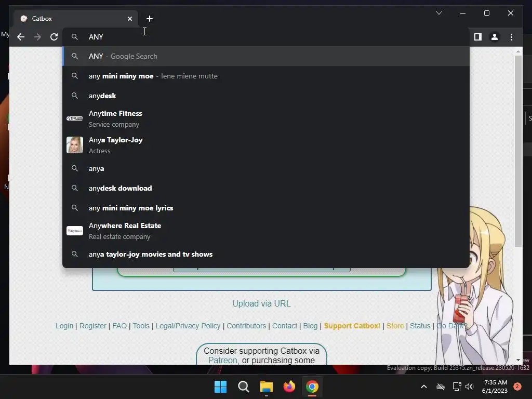Open the Status link
Image resolution: width=532 pixels, height=399 pixels.
(420, 326)
